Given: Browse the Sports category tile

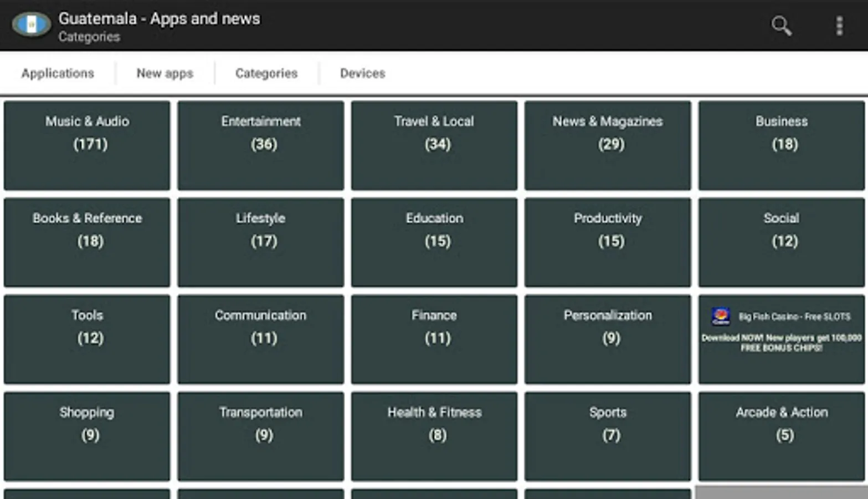Looking at the screenshot, I should click(x=608, y=436).
